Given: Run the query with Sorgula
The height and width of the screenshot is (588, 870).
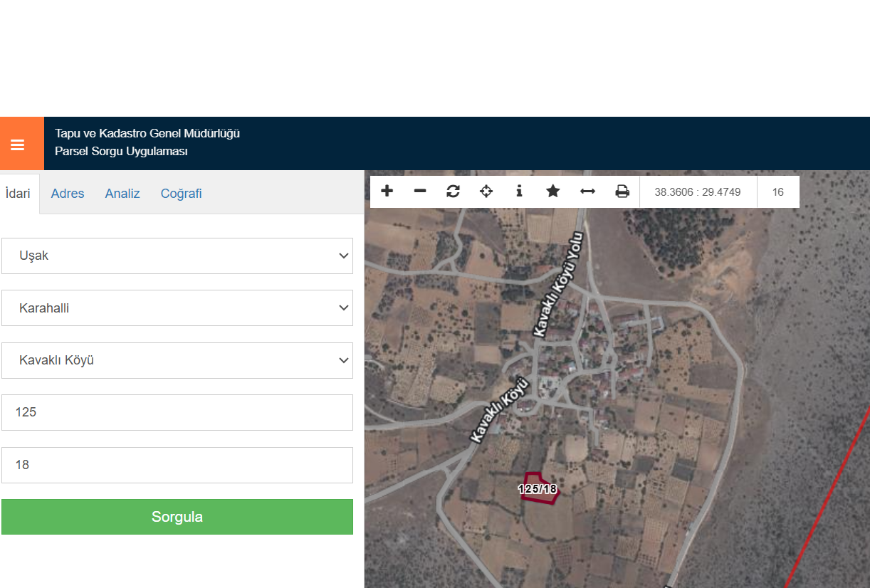Looking at the screenshot, I should [x=177, y=517].
